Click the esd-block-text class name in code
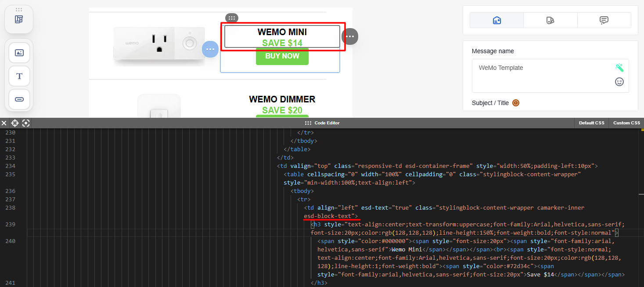The width and height of the screenshot is (644, 287). coord(327,216)
